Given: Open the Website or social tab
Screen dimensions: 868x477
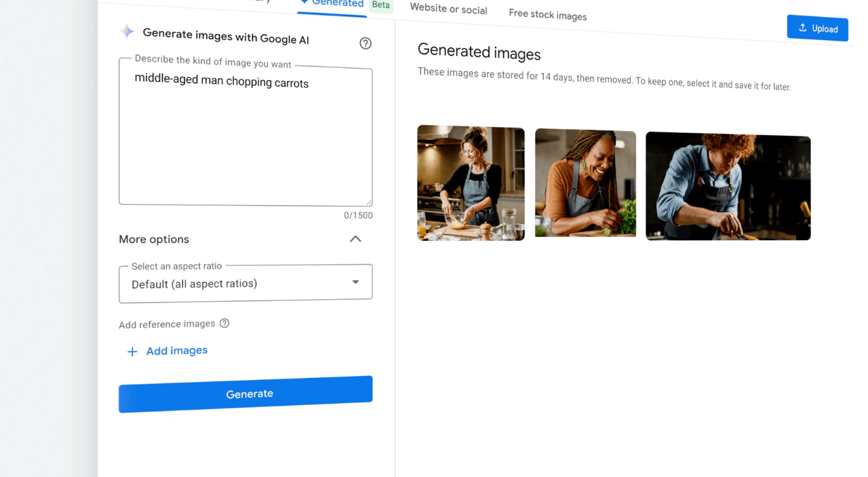Looking at the screenshot, I should point(448,9).
